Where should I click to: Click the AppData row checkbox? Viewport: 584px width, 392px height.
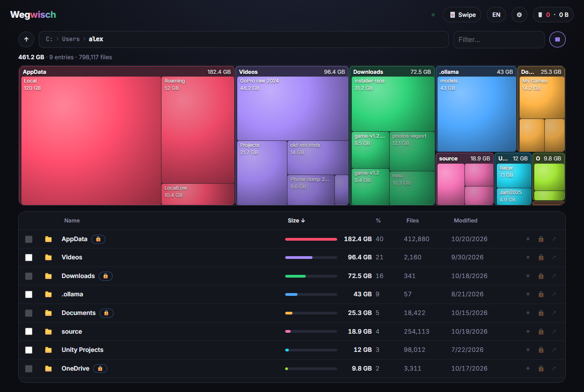(x=29, y=239)
